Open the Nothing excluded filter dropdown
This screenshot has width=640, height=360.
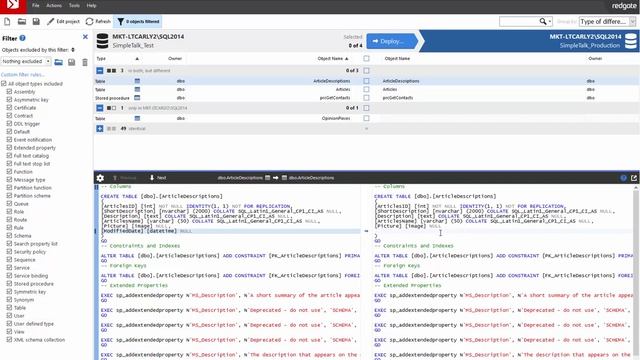coord(26,61)
